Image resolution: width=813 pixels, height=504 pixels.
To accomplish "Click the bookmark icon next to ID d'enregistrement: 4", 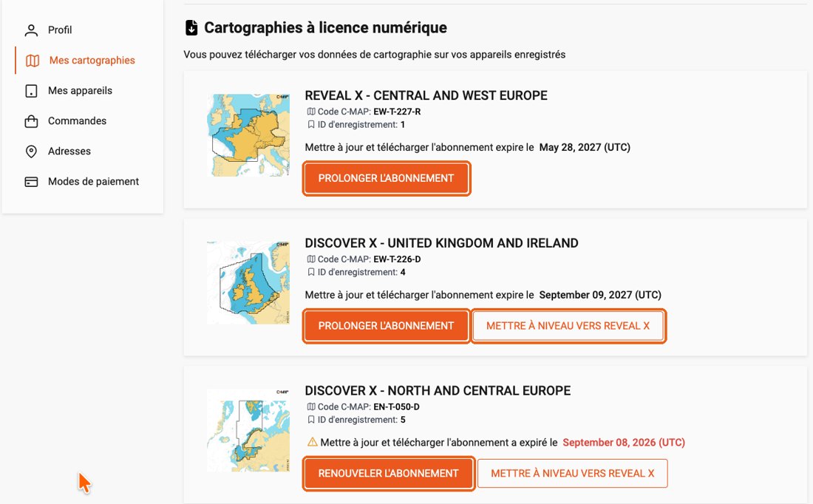I will (x=311, y=272).
